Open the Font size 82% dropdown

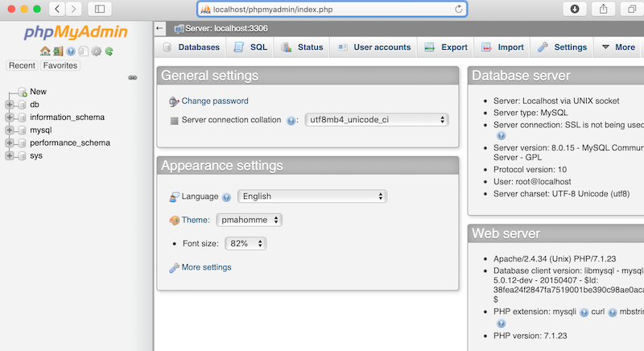coord(246,243)
